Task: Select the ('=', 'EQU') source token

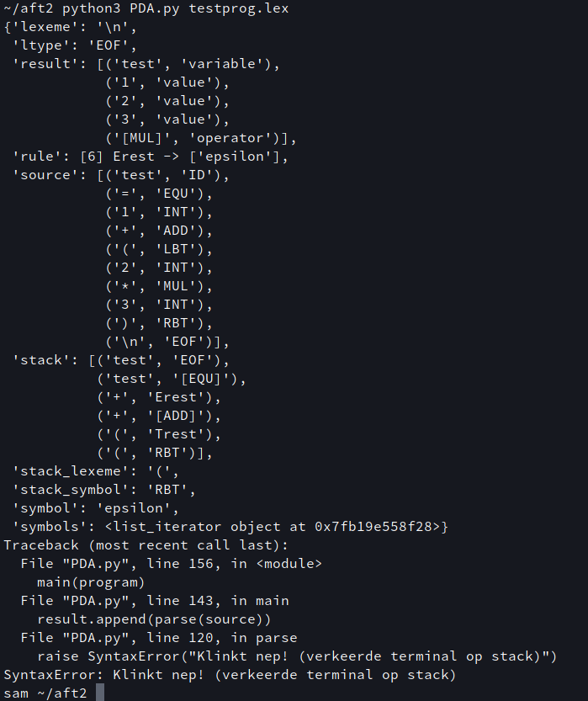Action: (x=159, y=194)
